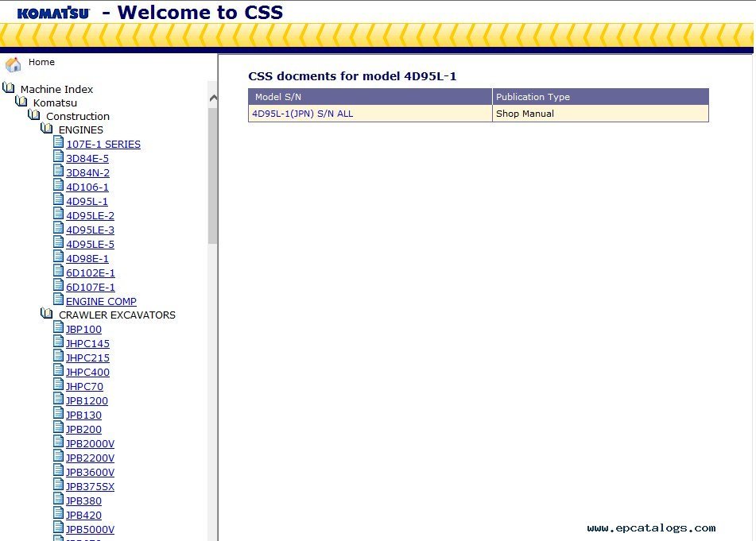Open the 4D95LE-5 engine link
Image resolution: width=756 pixels, height=541 pixels.
(x=90, y=244)
